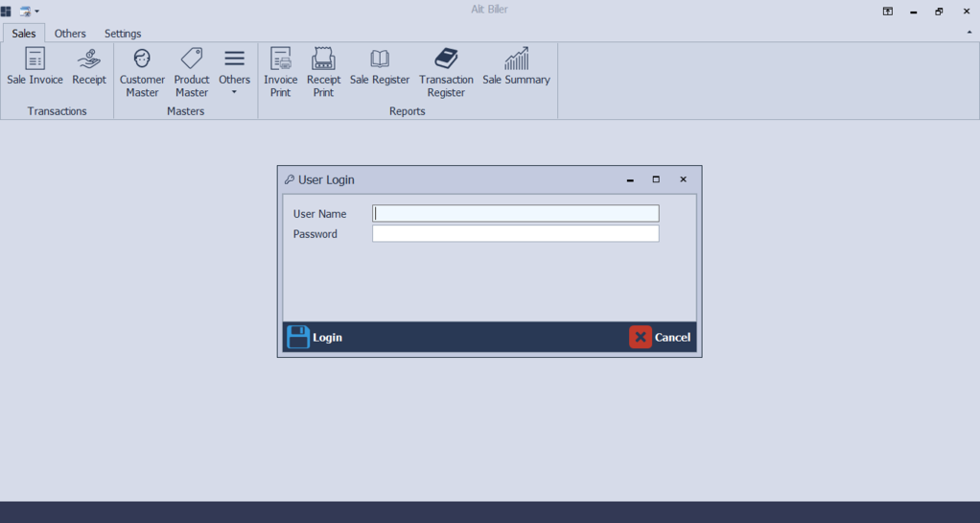Switch to the Others ribbon tab
Viewport: 980px width, 523px height.
click(x=70, y=34)
